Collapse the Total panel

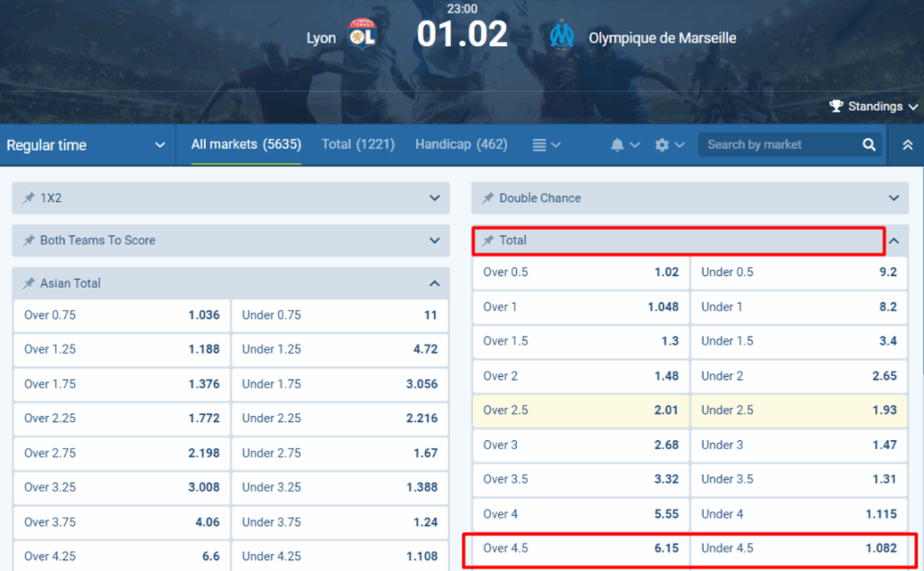click(x=892, y=241)
